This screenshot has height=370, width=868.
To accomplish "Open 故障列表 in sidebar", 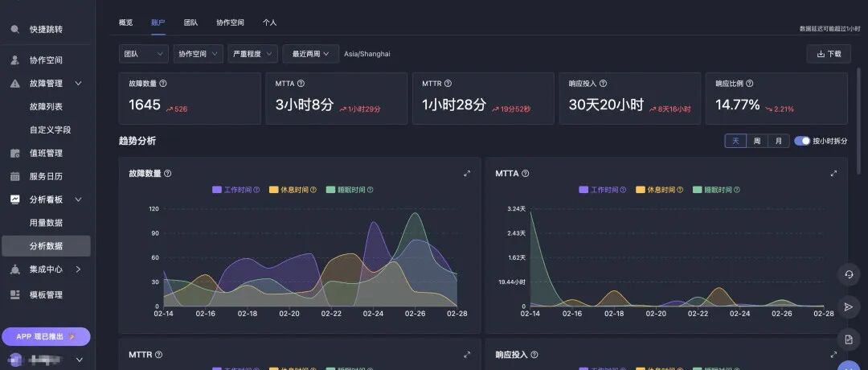I will (46, 107).
